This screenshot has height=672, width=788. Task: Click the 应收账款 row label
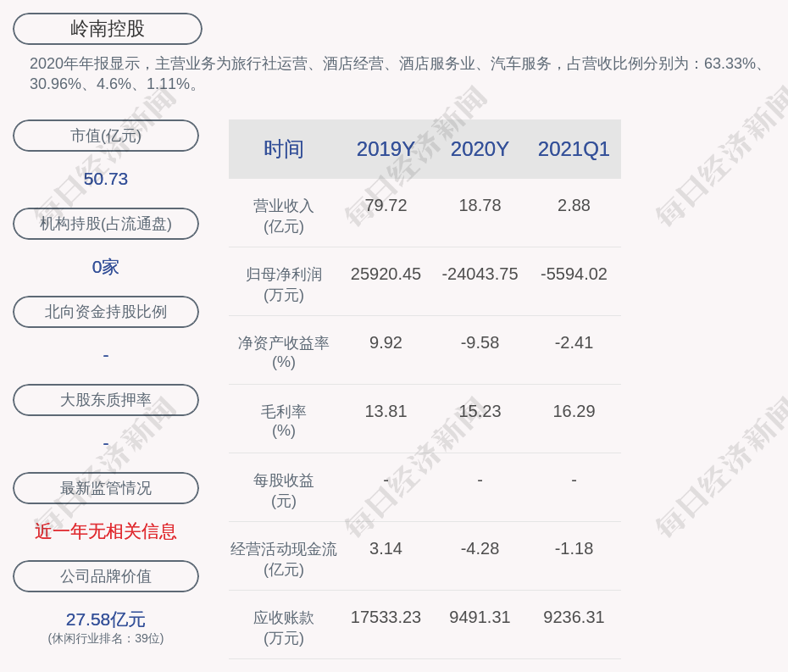coord(283,627)
